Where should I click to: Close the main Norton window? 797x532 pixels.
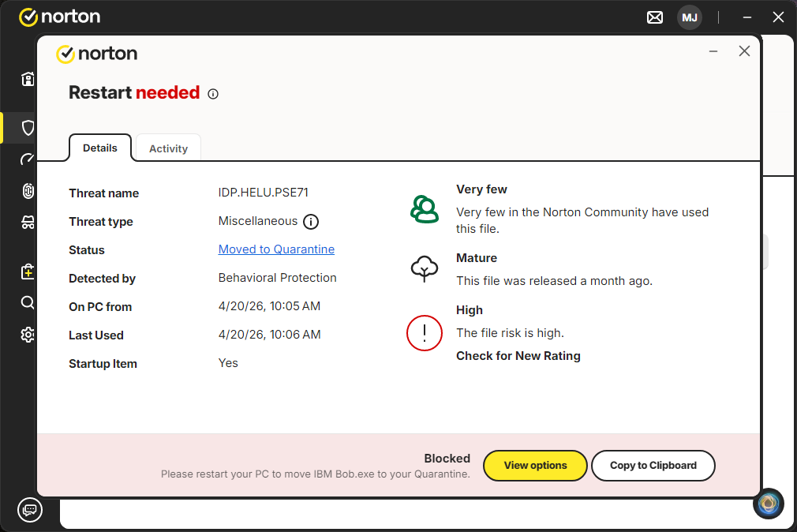tap(778, 17)
